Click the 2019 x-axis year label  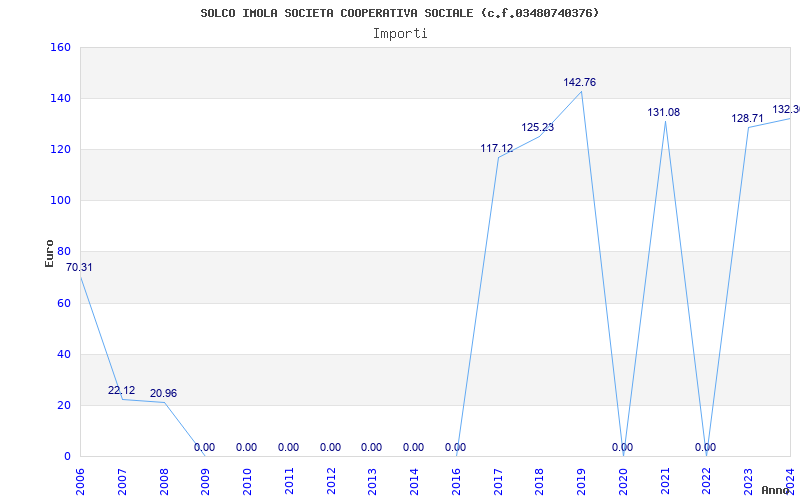pyautogui.click(x=582, y=481)
